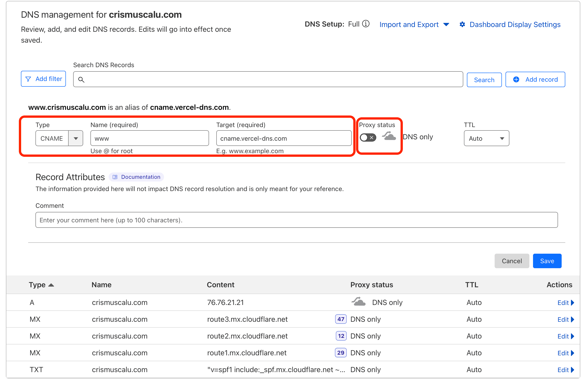Click the Add filter button
Screen dimensions: 588x383
pos(43,79)
